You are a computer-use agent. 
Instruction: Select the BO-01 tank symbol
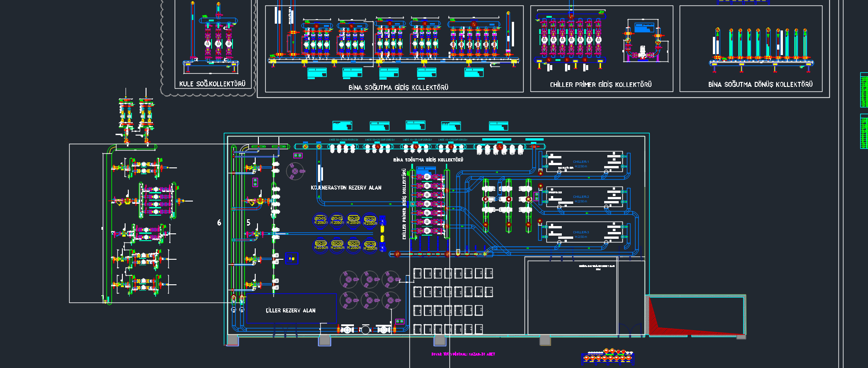pyautogui.click(x=320, y=221)
